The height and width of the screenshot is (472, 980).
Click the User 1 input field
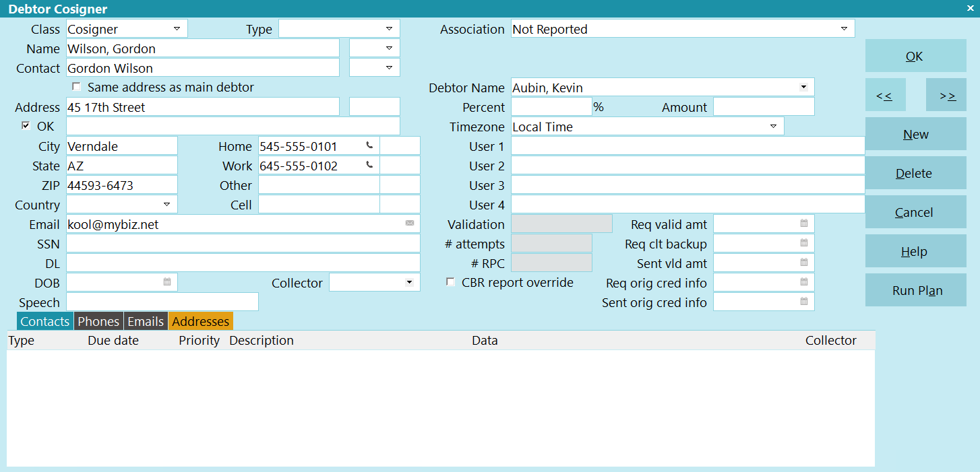pyautogui.click(x=688, y=146)
